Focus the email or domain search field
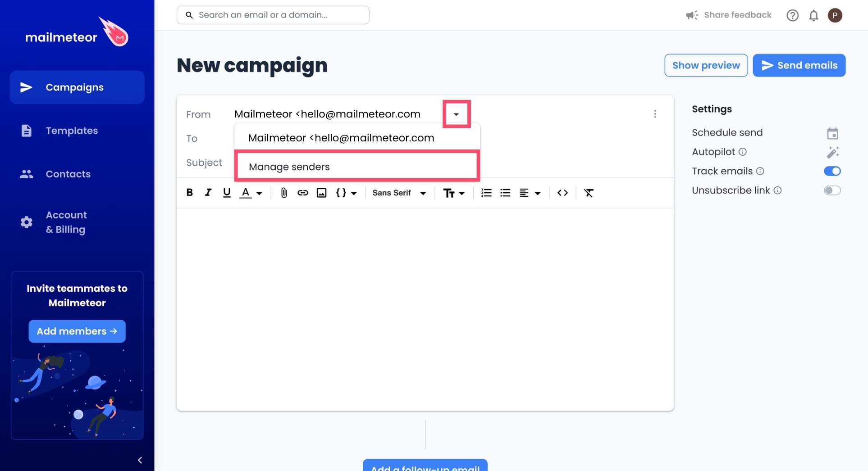This screenshot has height=471, width=868. (273, 15)
